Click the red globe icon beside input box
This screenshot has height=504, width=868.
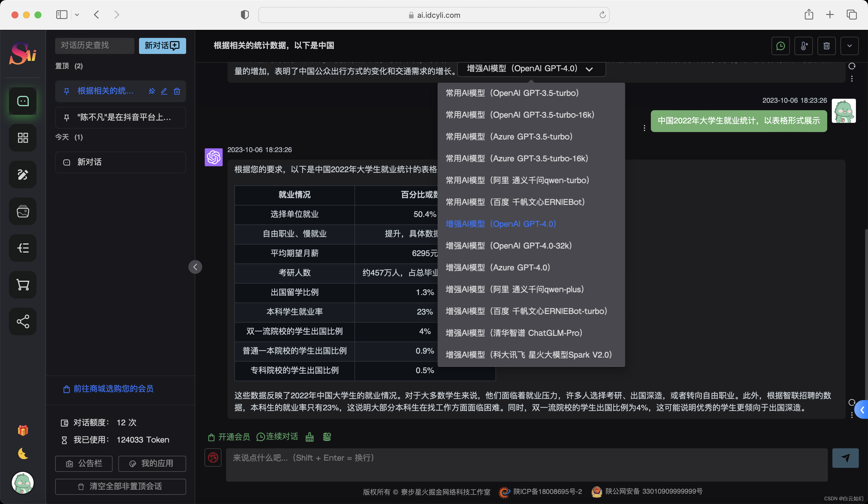[x=213, y=458]
